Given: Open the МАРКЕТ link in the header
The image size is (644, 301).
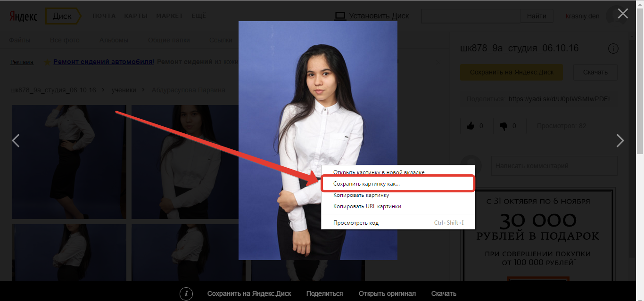Looking at the screenshot, I should [170, 16].
